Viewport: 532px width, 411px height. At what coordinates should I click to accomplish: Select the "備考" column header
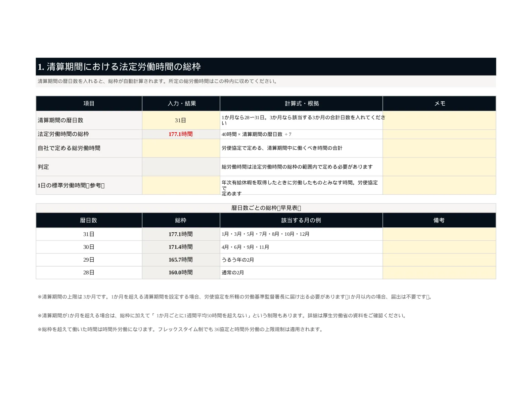coord(439,220)
